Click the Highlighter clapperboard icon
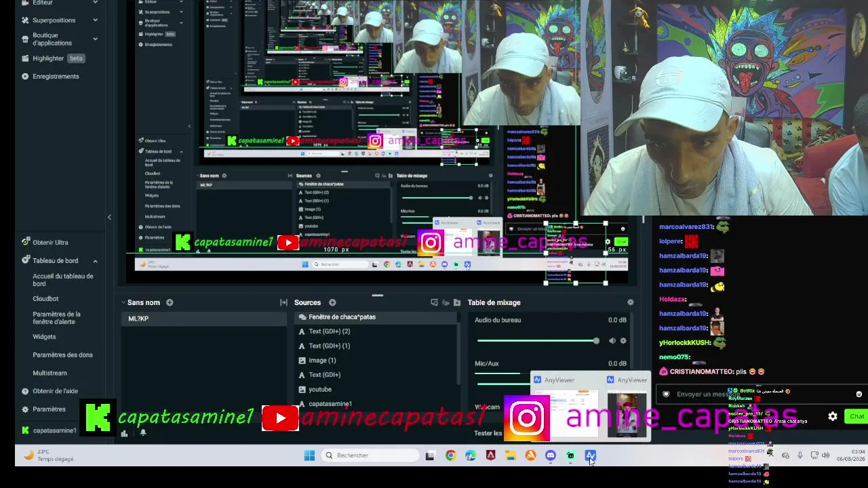 click(25, 58)
